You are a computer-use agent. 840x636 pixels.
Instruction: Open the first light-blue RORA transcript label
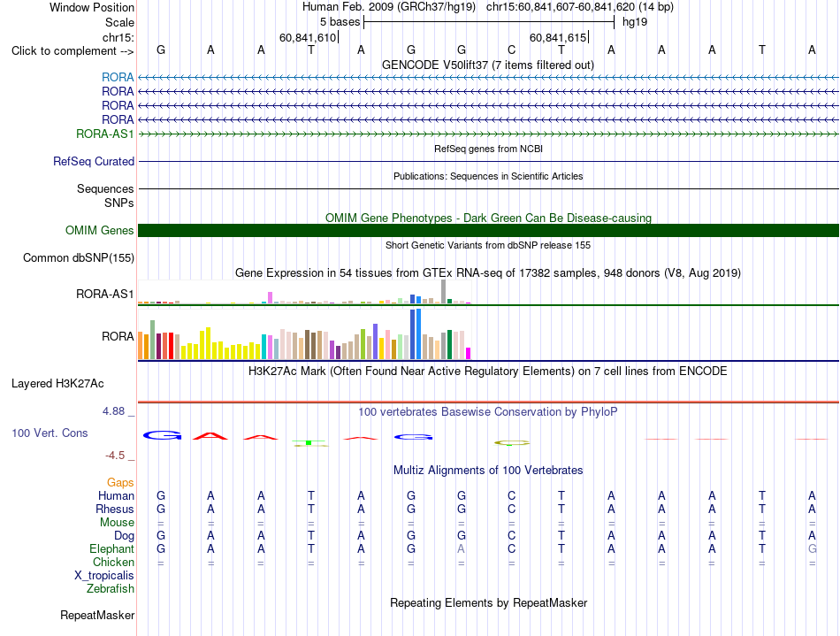point(118,77)
